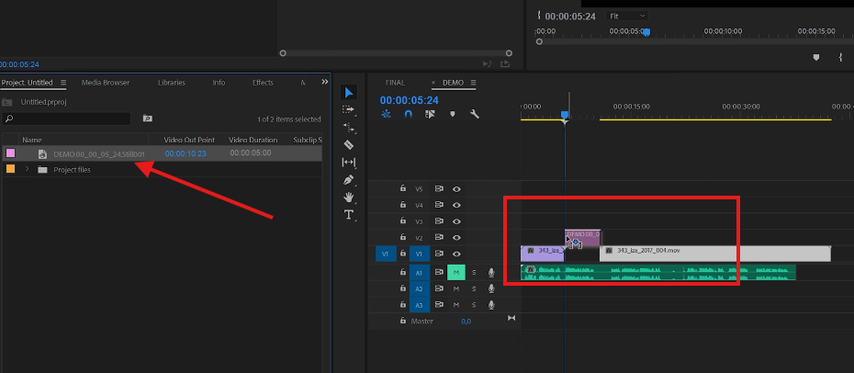This screenshot has height=373, width=854.
Task: Toggle V2 track lock
Action: [x=402, y=237]
